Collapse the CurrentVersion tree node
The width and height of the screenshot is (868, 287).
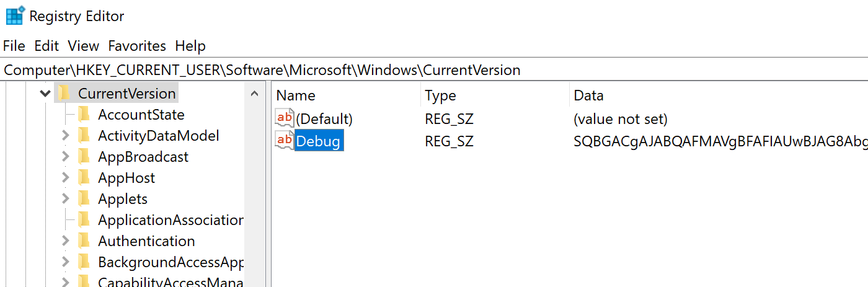(x=45, y=94)
